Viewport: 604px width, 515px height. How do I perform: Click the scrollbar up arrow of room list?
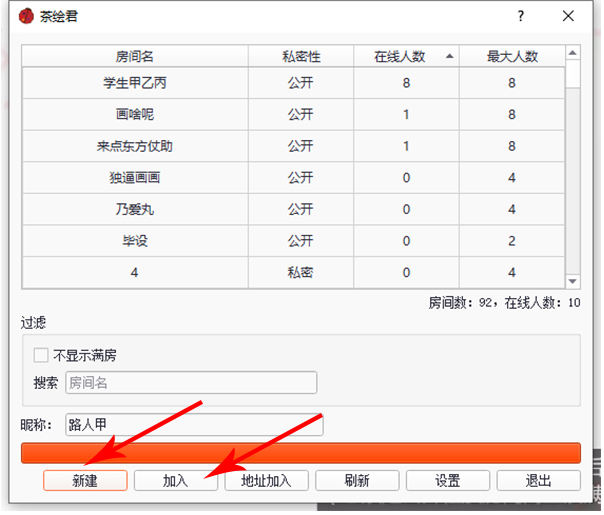pos(573,53)
